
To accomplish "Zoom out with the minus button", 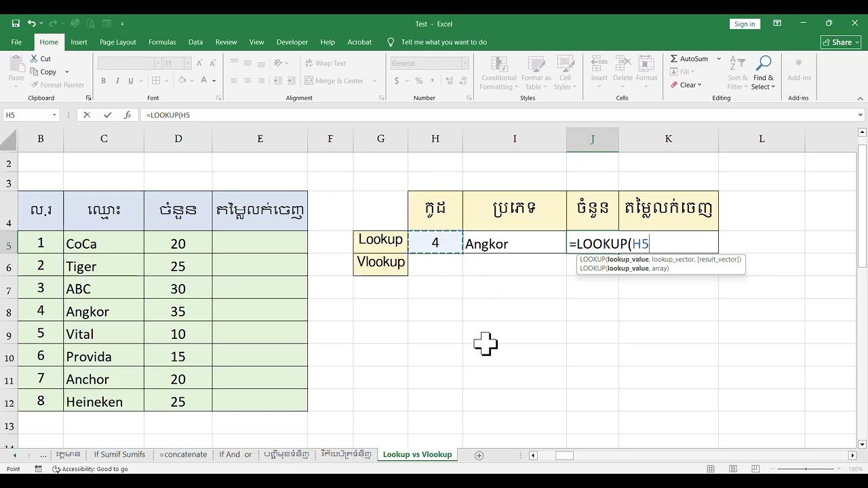I will (x=773, y=469).
